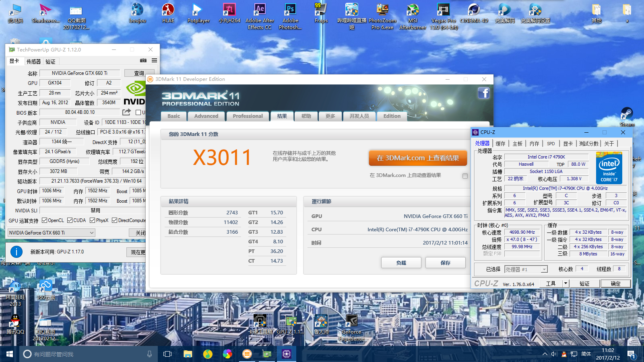Open the taskbar clock showing 11:02
This screenshot has width=644, height=362.
click(x=608, y=354)
